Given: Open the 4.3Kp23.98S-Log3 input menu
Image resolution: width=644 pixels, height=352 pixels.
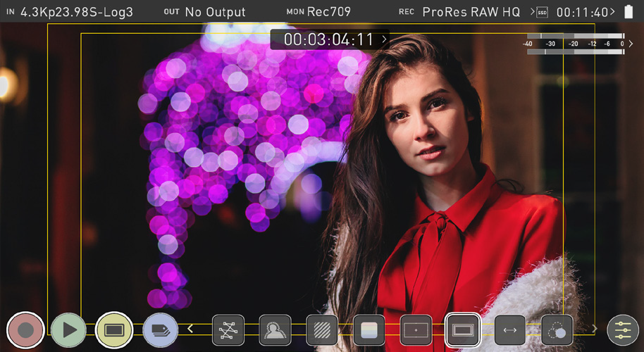Looking at the screenshot, I should [76, 12].
